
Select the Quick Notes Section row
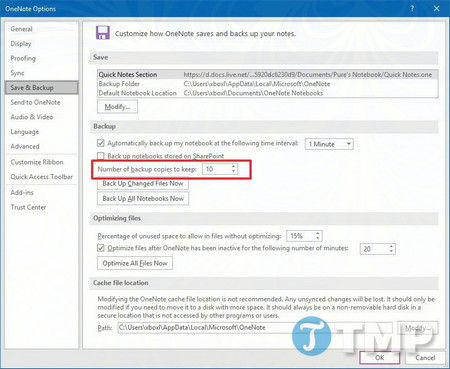267,74
